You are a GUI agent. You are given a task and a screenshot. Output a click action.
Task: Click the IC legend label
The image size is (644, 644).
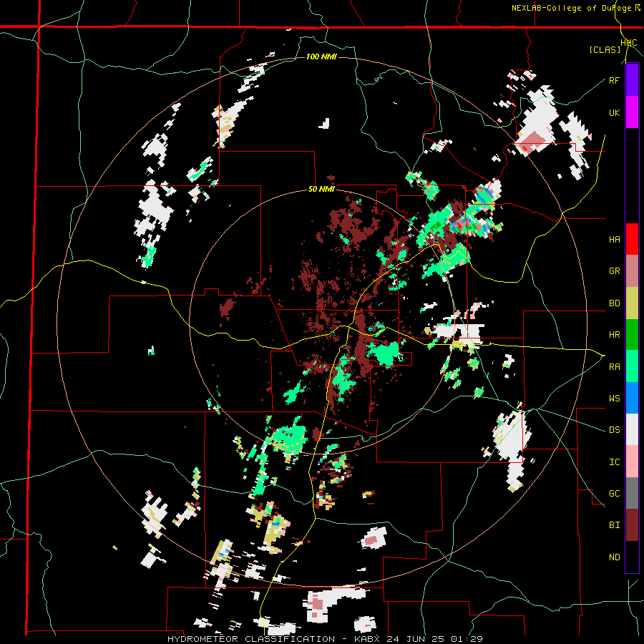(614, 462)
